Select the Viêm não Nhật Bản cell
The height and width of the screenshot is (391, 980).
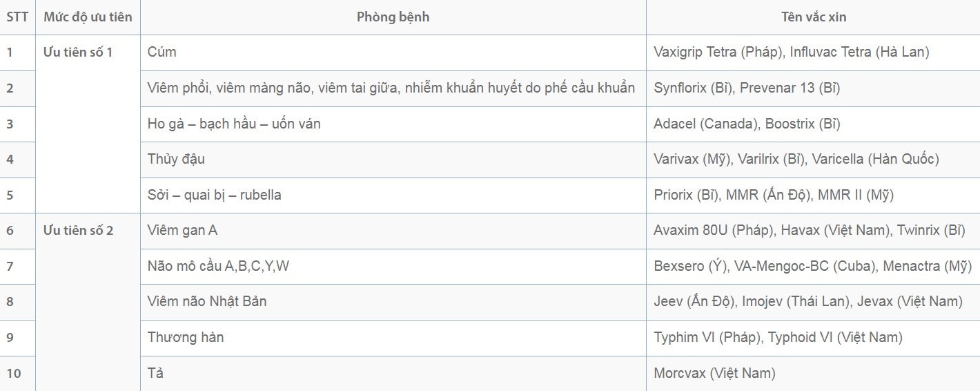(x=393, y=302)
